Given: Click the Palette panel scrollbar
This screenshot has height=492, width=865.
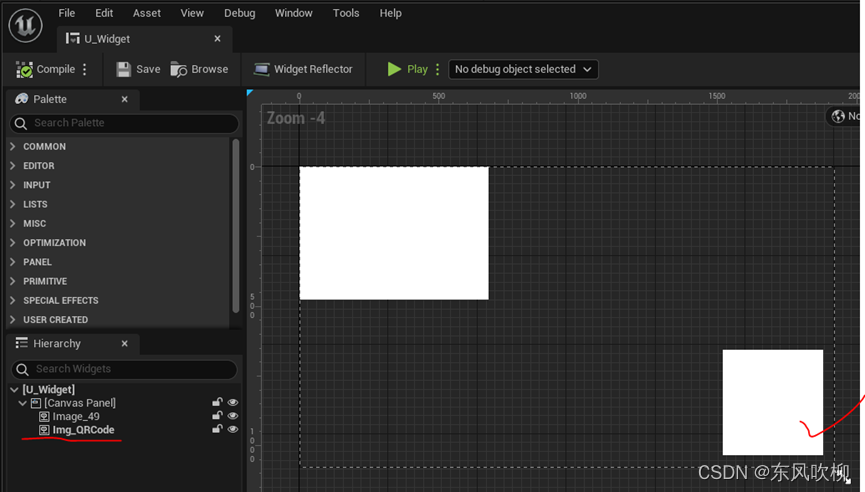Looking at the screenshot, I should coord(236,226).
